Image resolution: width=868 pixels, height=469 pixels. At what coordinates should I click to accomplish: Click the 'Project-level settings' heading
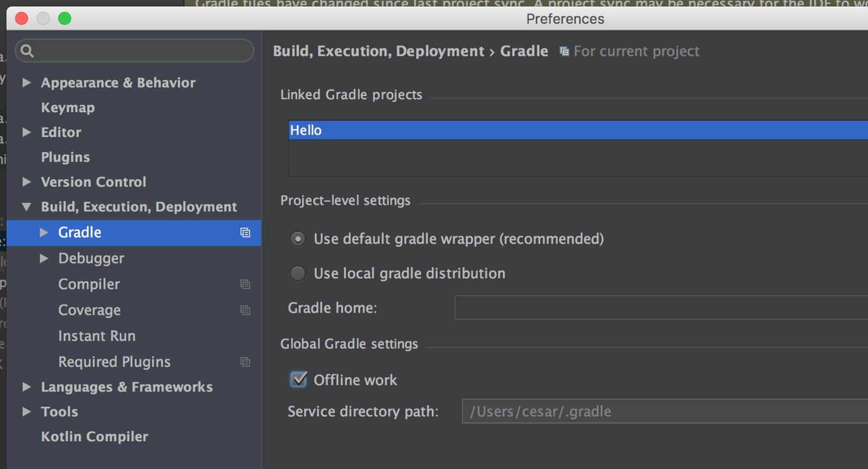[x=345, y=201]
